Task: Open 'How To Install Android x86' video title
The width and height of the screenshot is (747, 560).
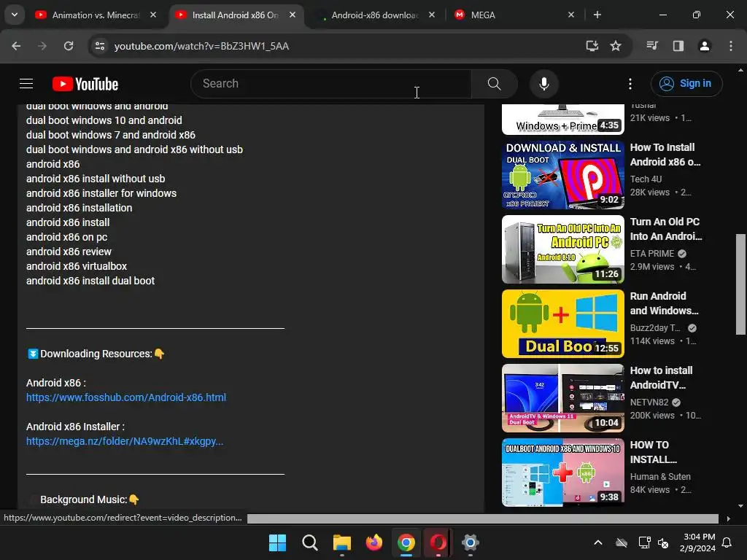Action: pyautogui.click(x=665, y=155)
